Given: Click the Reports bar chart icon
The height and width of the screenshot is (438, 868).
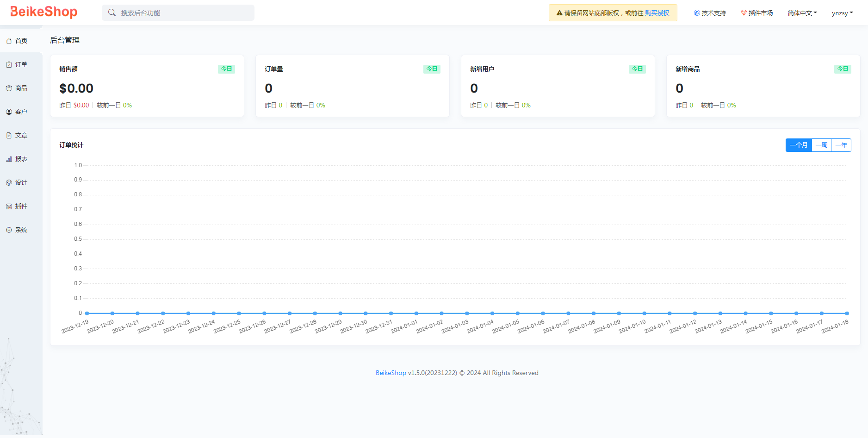Looking at the screenshot, I should click(x=9, y=159).
